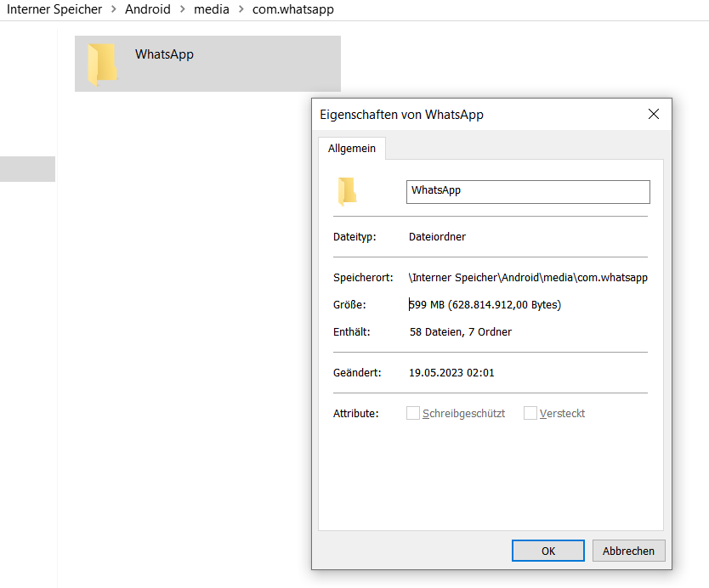The width and height of the screenshot is (709, 588).
Task: Jump to the media breadcrumb segment
Action: [212, 10]
